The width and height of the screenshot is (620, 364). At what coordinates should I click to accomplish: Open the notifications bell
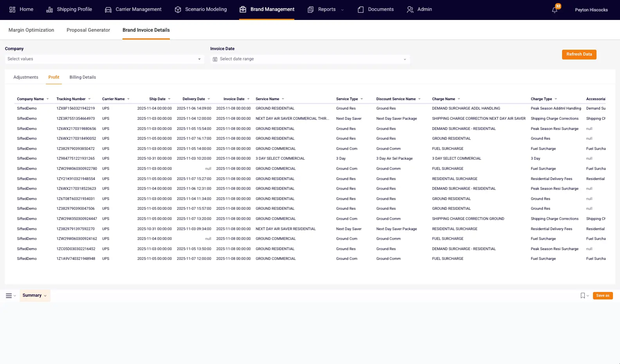555,10
